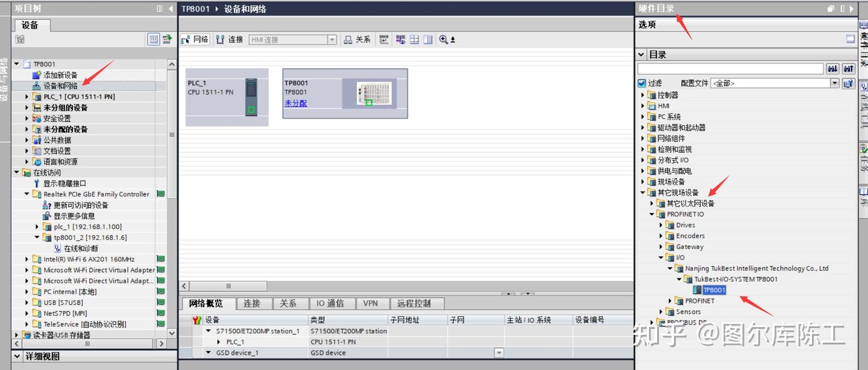Viewport: 868px width, 370px height.
Task: Click the catalog search up icon
Action: (849, 69)
